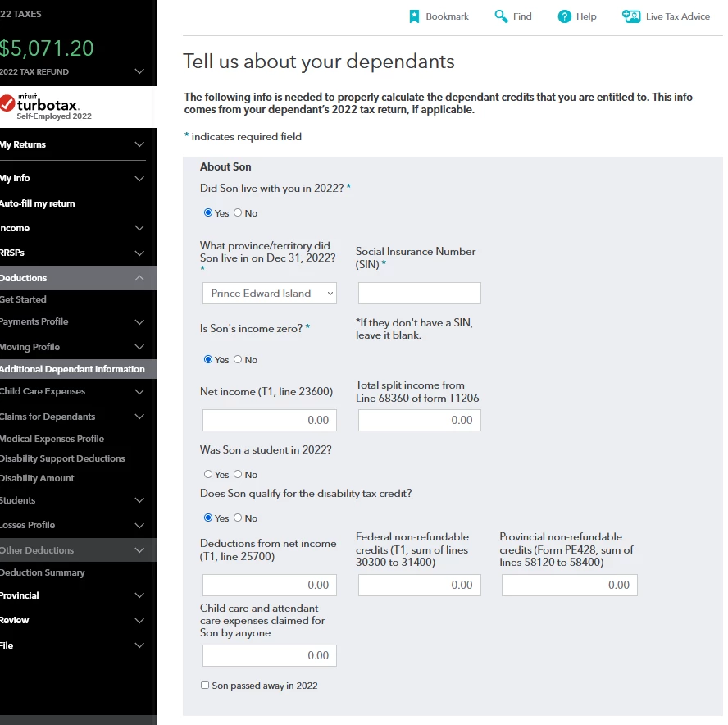Expand Moving Profile chevron

[139, 347]
